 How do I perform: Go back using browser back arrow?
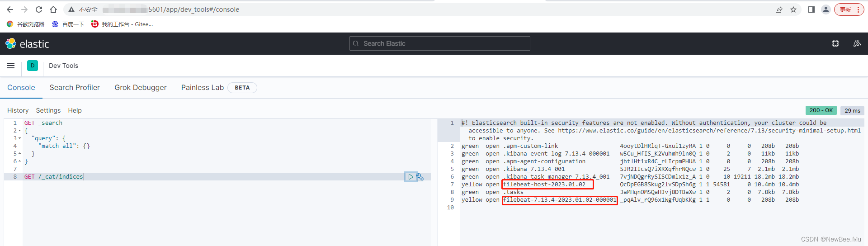point(10,9)
